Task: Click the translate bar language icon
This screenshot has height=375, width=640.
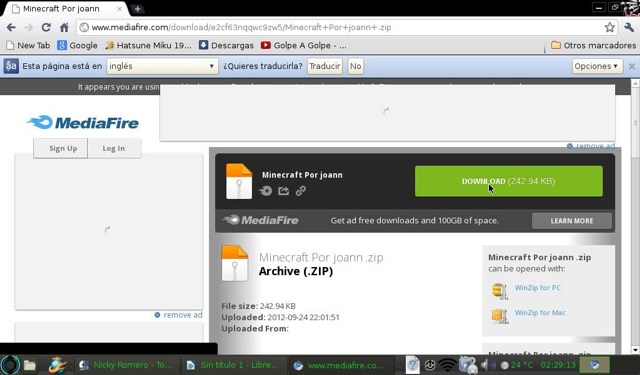Action: (11, 66)
